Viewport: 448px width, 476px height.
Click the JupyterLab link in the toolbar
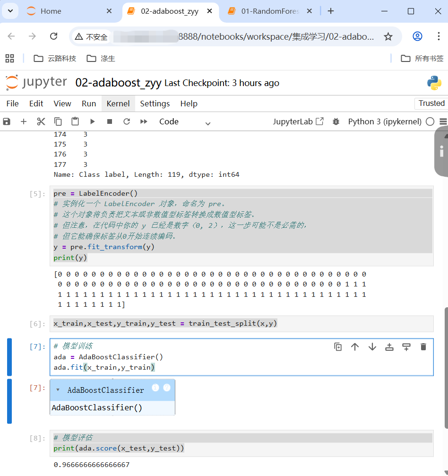click(298, 121)
